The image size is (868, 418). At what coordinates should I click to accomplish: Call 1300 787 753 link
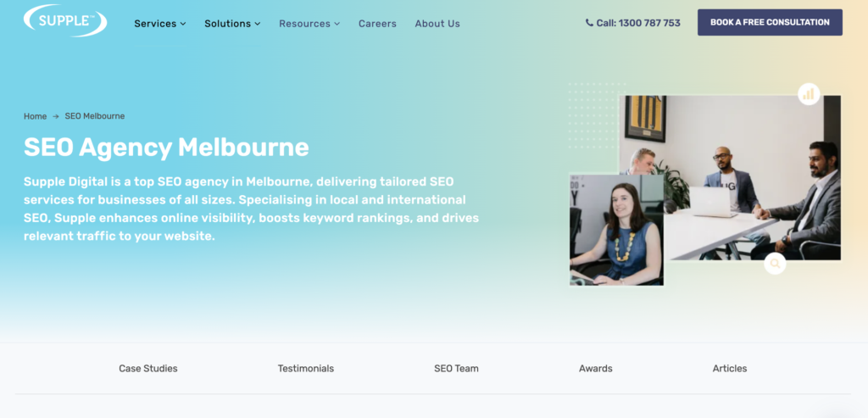(x=632, y=23)
